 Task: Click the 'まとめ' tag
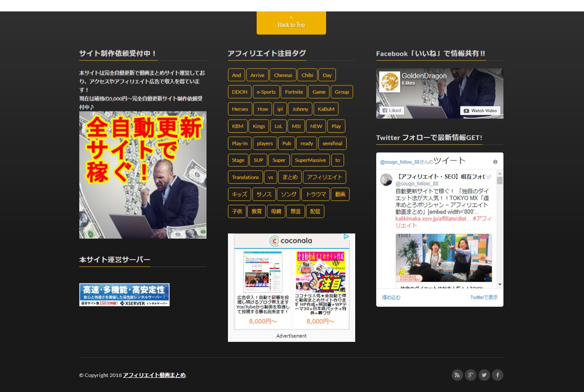coord(290,177)
